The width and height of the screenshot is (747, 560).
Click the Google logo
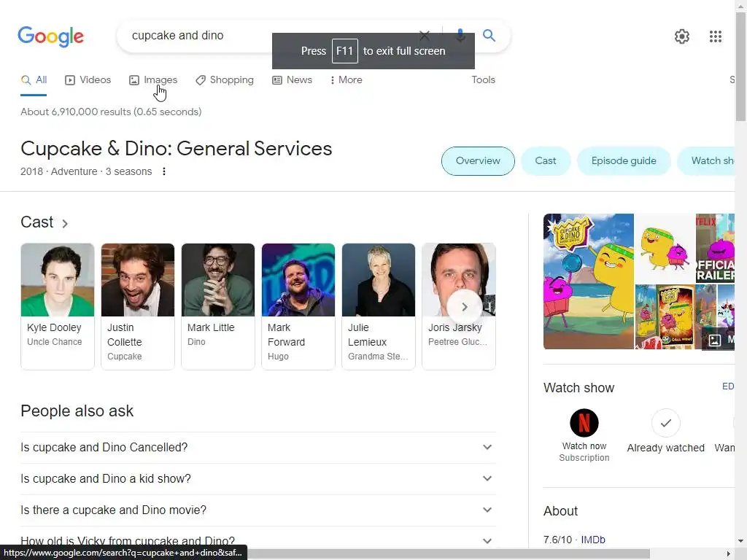pos(50,36)
